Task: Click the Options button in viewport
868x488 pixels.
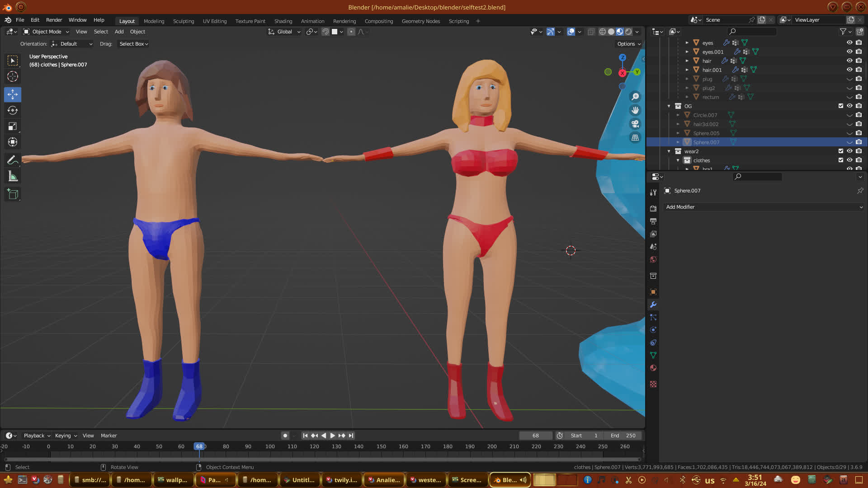Action: pyautogui.click(x=628, y=44)
